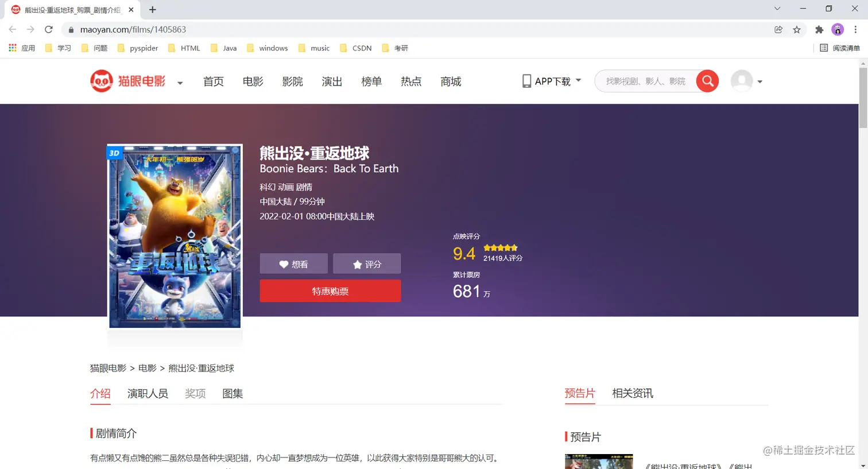868x469 pixels.
Task: Click the browser forward arrow
Action: (30, 29)
